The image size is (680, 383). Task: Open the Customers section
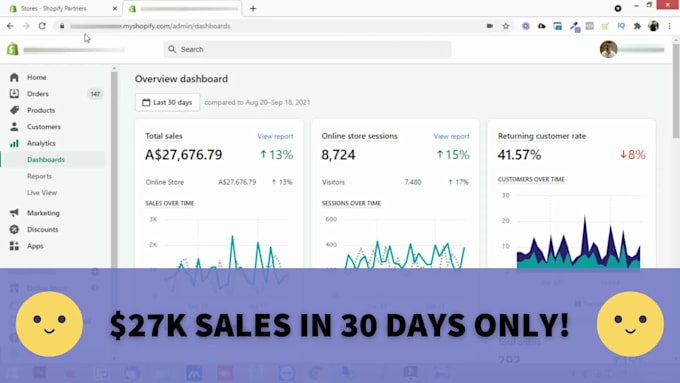click(44, 127)
